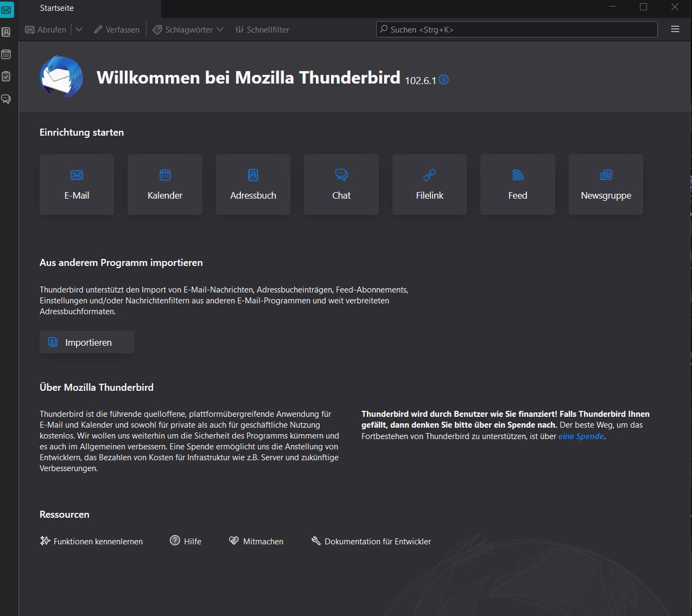Screen dimensions: 692x616
Task: Click the Importieren button
Action: point(87,342)
